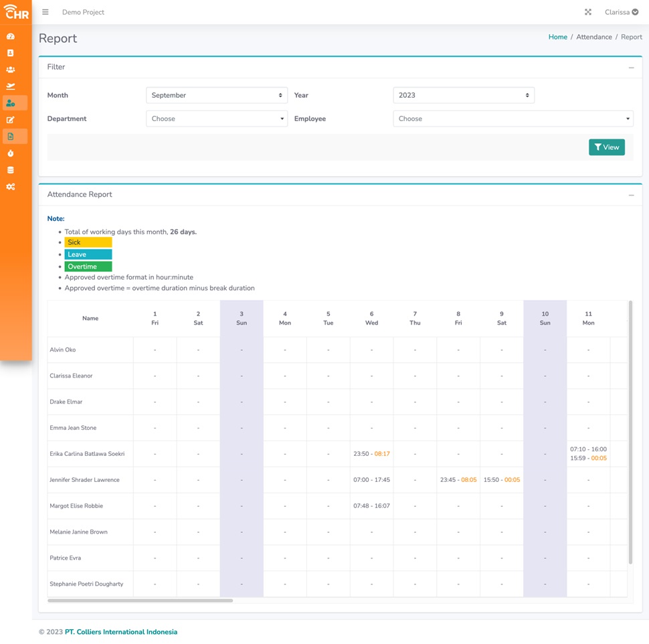This screenshot has width=649, height=644.
Task: Click the green Overtime legend swatch
Action: [x=88, y=266]
